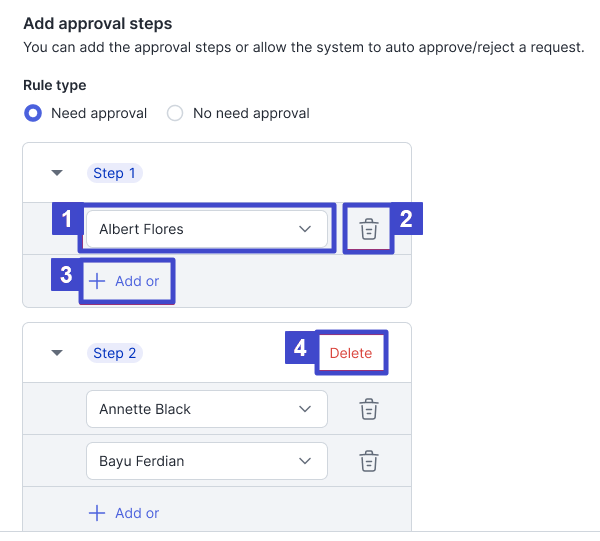Choose the No need approval option
600x541 pixels.
pos(175,113)
